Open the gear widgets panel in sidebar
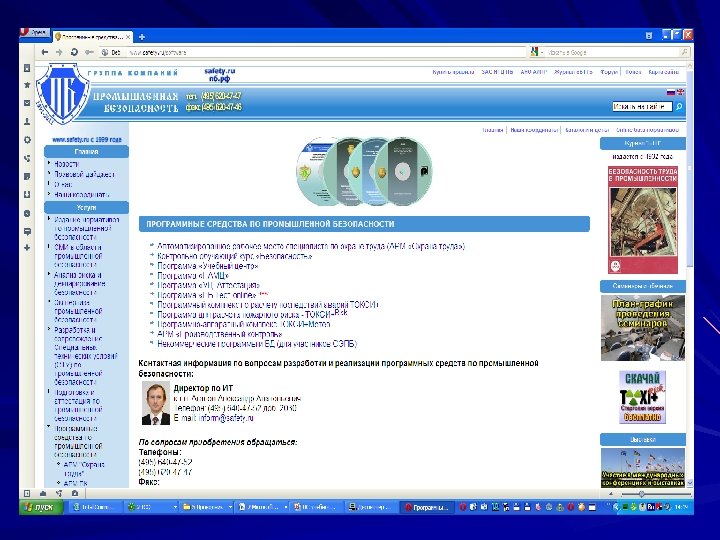 [x=27, y=140]
